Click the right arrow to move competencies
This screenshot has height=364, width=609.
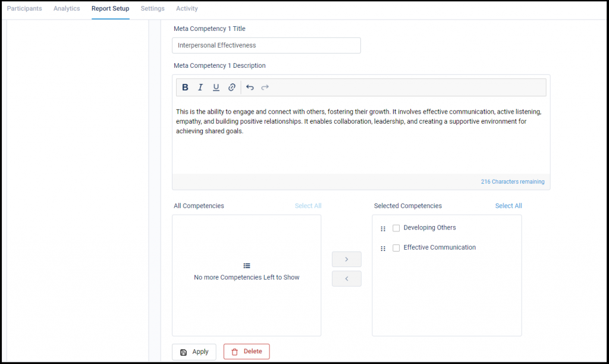tap(347, 259)
